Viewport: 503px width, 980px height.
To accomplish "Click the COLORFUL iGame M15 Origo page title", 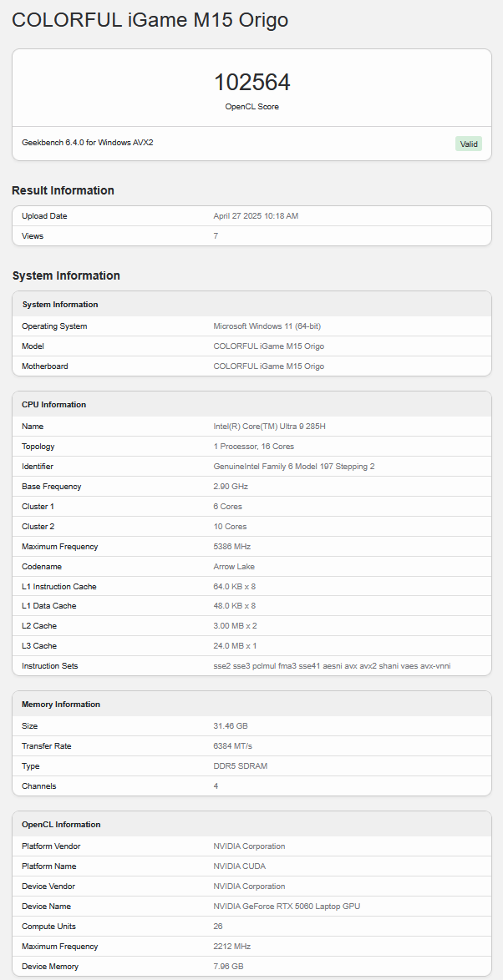I will point(150,20).
